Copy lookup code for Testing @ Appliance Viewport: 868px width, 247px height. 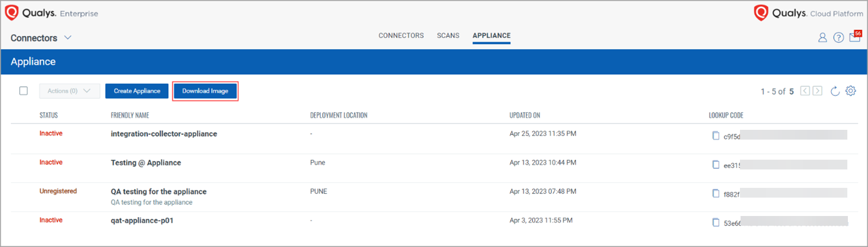(715, 165)
